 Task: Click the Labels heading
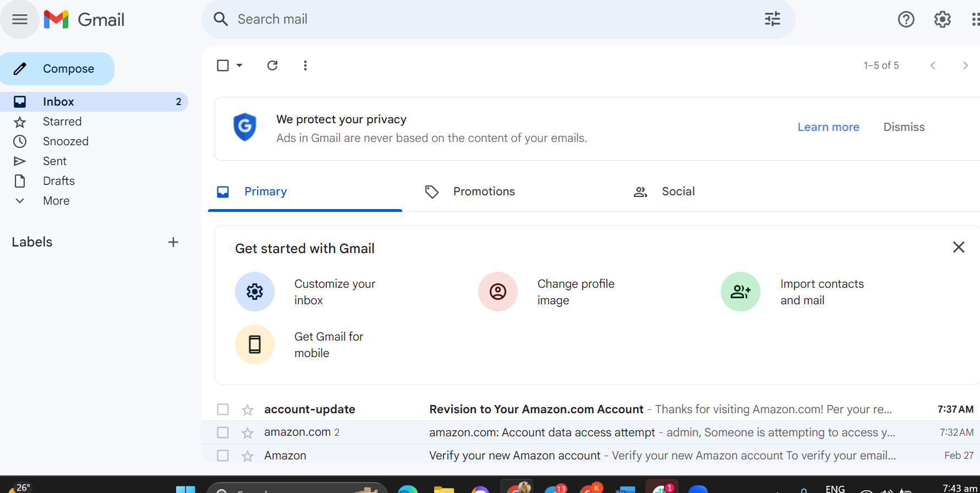click(x=32, y=242)
